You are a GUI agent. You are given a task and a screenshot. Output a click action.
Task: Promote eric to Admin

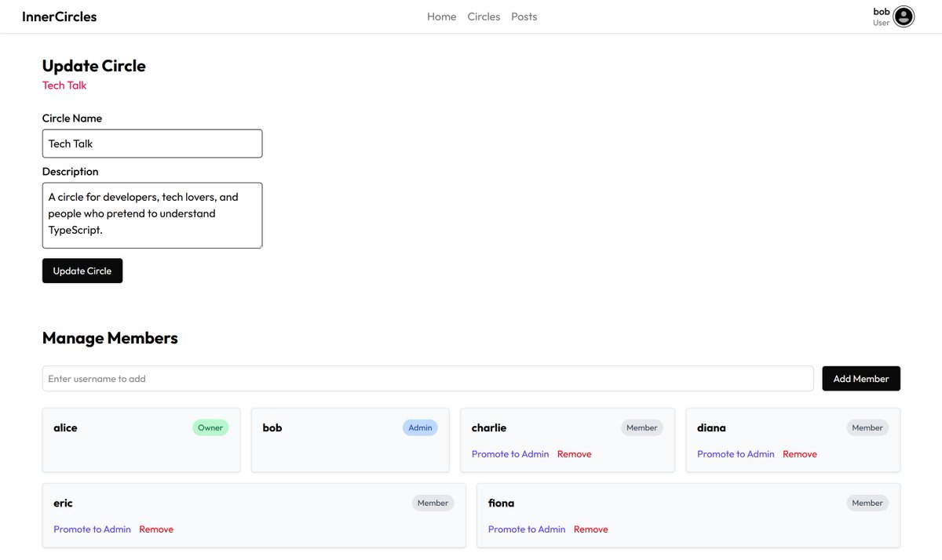[x=92, y=529]
